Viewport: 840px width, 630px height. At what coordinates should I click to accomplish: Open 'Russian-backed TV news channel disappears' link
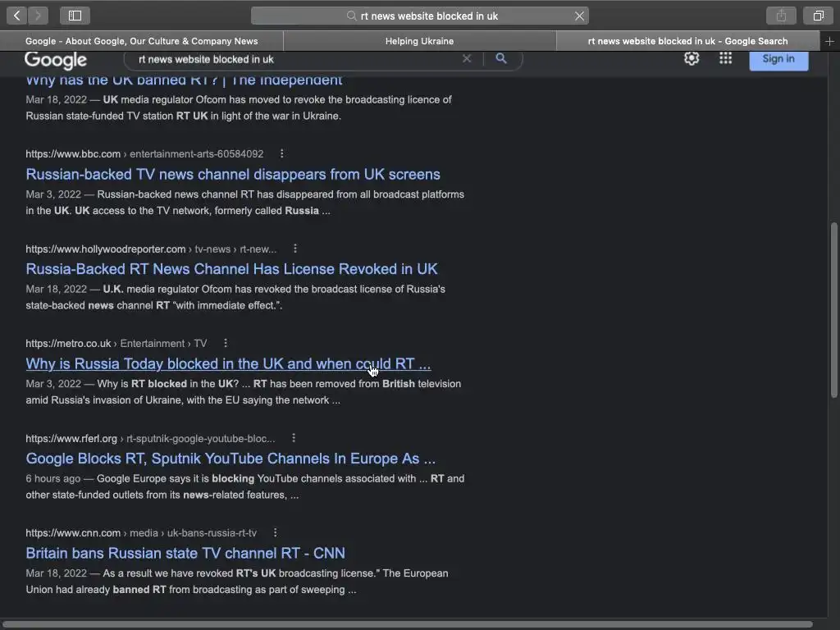coord(233,174)
